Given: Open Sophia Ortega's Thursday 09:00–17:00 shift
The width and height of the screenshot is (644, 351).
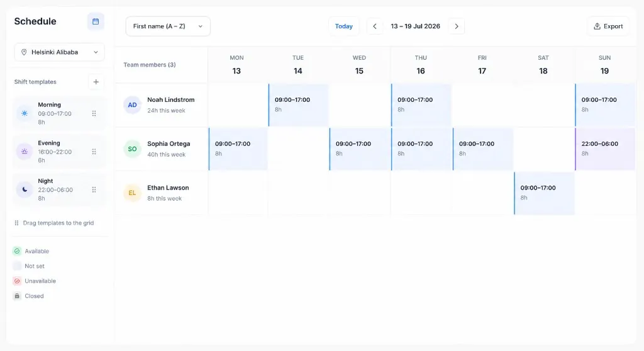Looking at the screenshot, I should (x=421, y=149).
